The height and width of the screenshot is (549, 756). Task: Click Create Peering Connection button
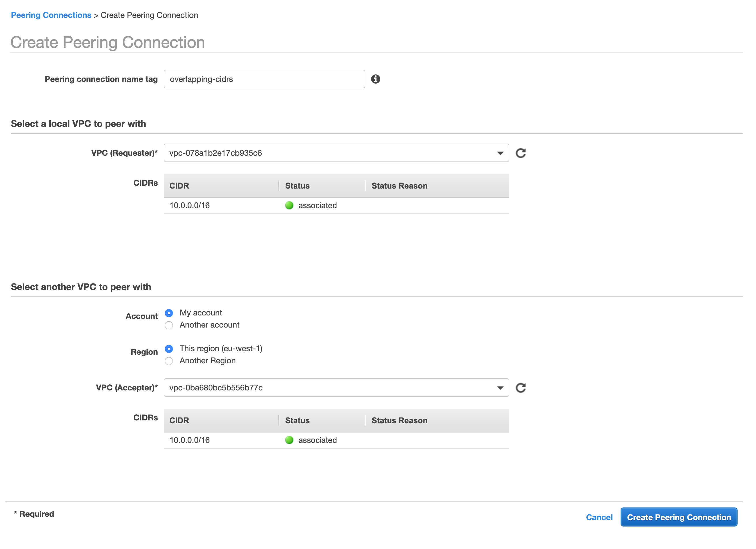[679, 517]
